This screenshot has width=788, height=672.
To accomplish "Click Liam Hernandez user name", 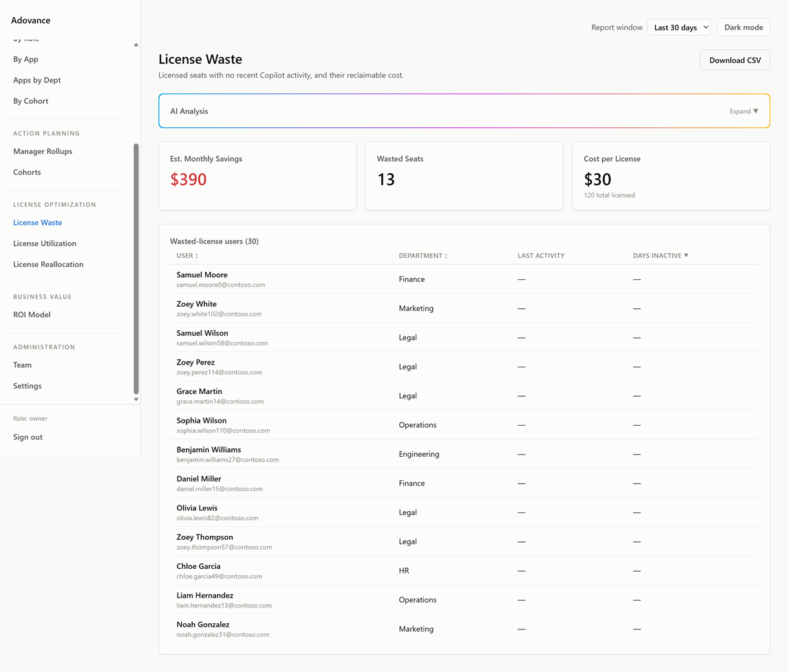I will [x=205, y=595].
